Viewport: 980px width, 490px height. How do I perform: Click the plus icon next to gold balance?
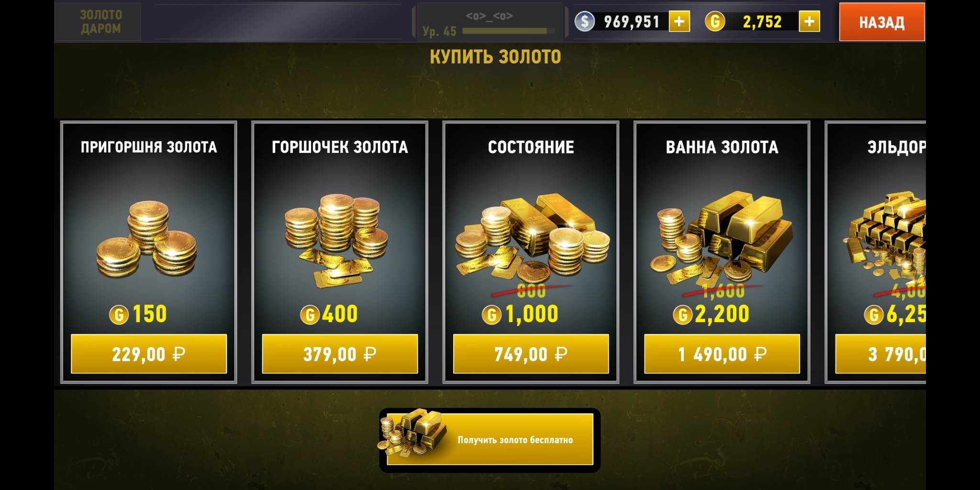[809, 22]
